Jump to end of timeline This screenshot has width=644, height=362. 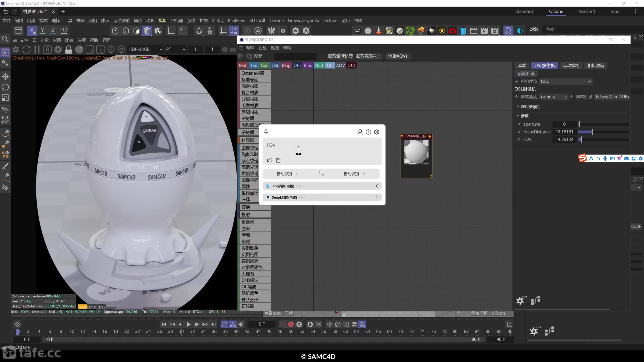click(x=213, y=325)
